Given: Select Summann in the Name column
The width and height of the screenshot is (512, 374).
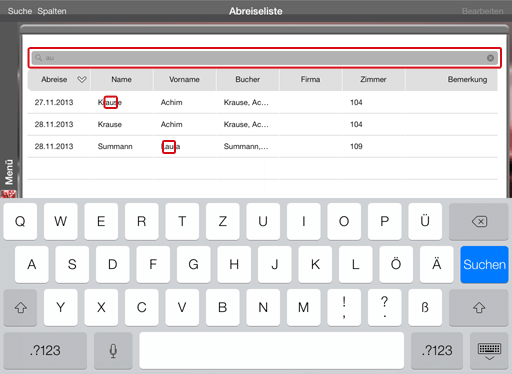Looking at the screenshot, I should click(x=115, y=146).
